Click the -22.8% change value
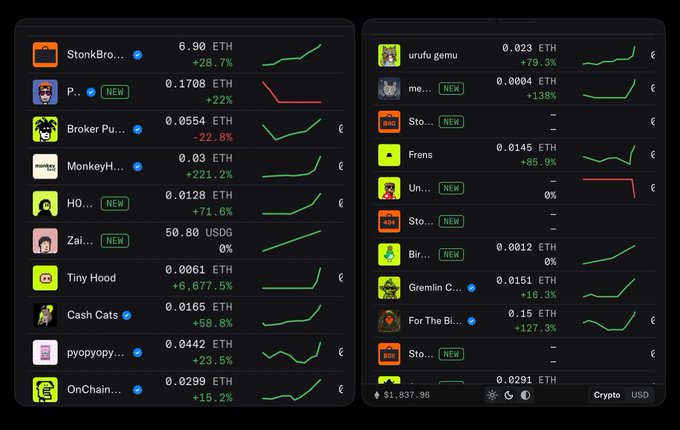This screenshot has height=430, width=680. click(x=212, y=137)
